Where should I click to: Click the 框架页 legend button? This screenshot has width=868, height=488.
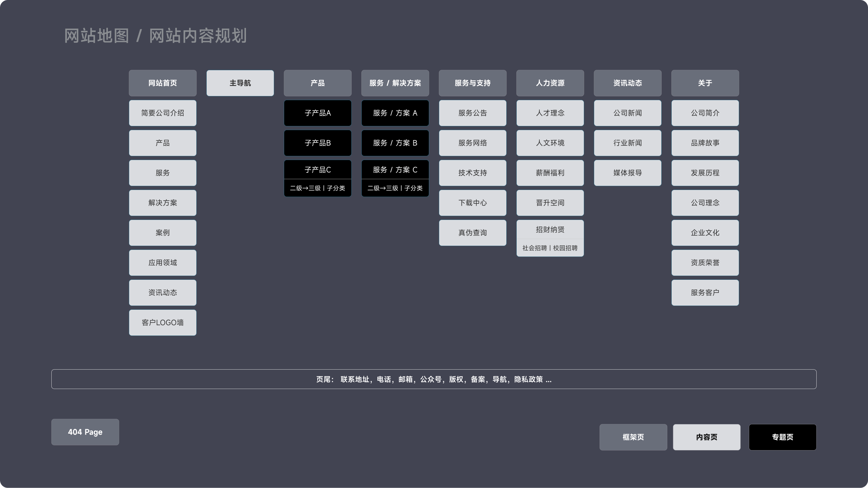click(x=633, y=437)
